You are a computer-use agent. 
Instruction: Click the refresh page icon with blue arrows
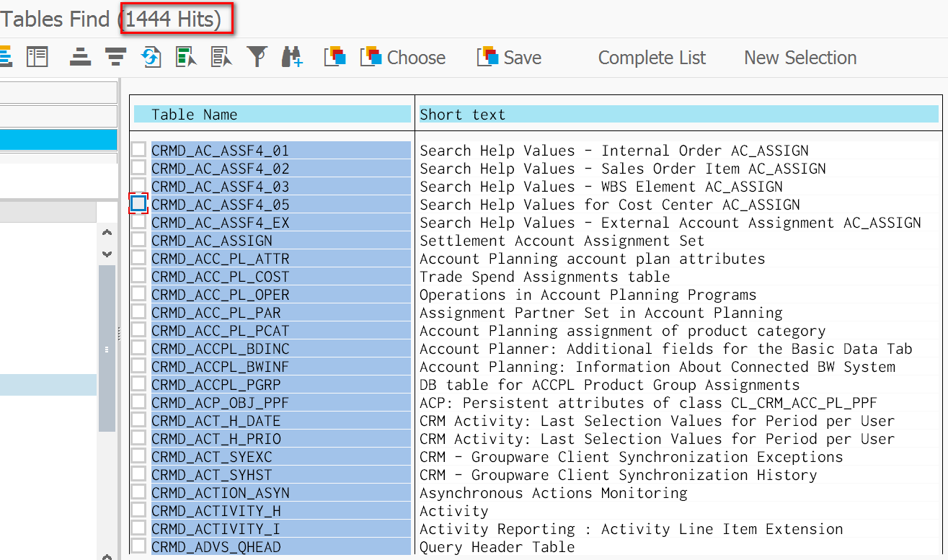(151, 57)
